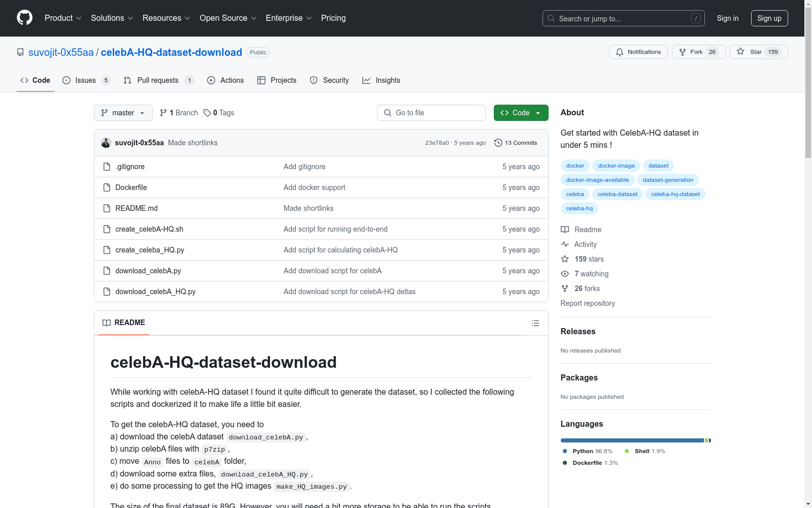Click the celeba-hq-dataset topic tag
This screenshot has width=812, height=508.
tap(675, 194)
